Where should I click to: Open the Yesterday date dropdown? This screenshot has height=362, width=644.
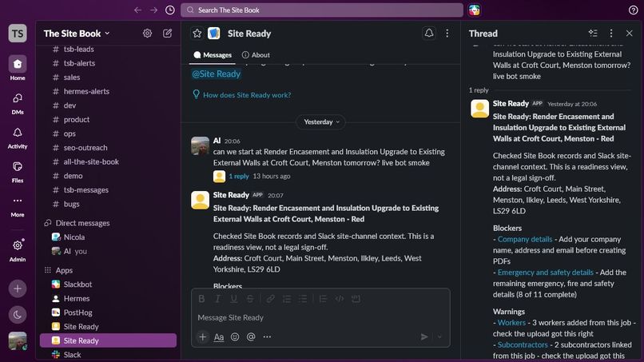321,122
